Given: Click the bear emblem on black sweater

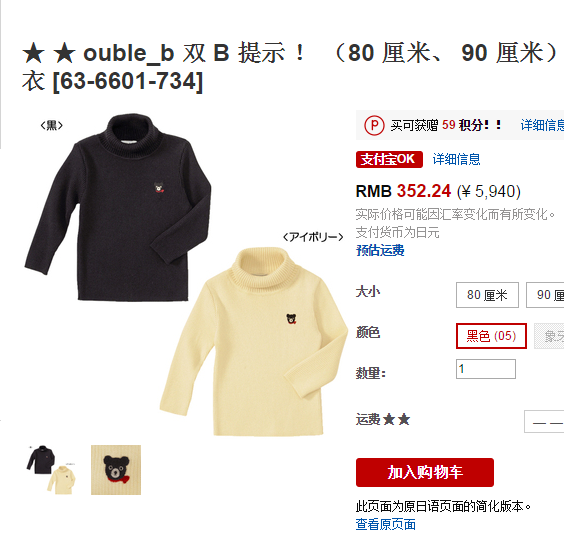Looking at the screenshot, I should tap(159, 187).
